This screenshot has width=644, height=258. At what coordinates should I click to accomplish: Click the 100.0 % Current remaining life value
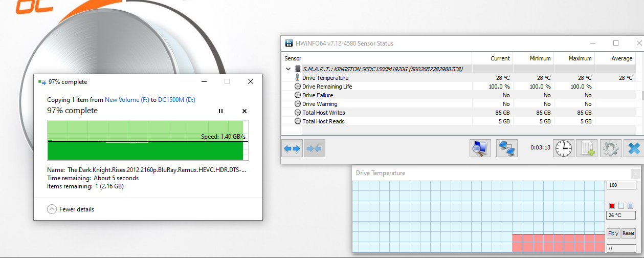499,87
